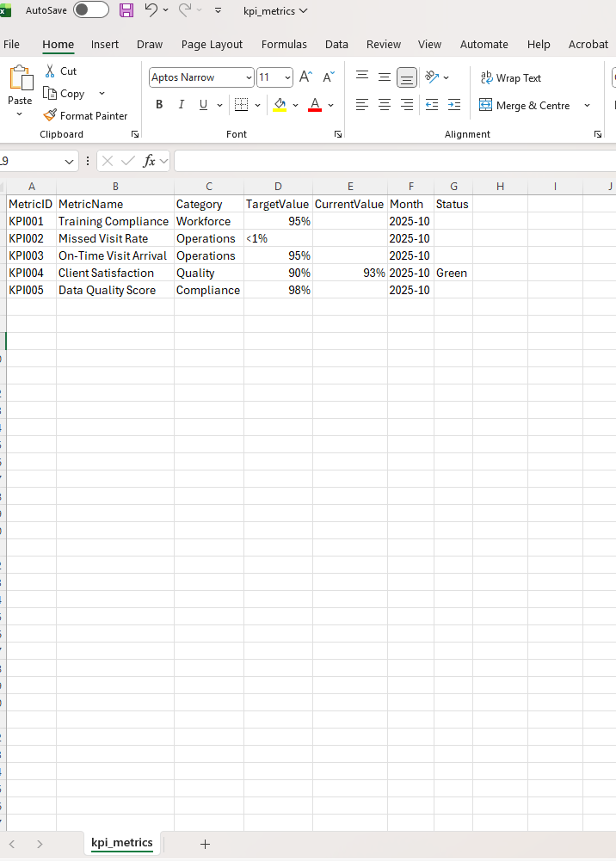Screen dimensions: 616x861
Task: Click Merge & Centre button
Action: coord(524,105)
